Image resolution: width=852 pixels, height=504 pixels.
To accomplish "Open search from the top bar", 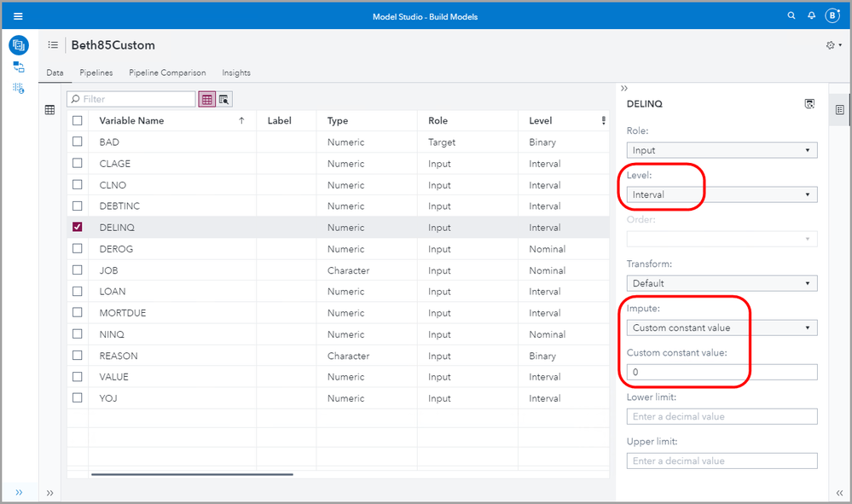I will [791, 15].
